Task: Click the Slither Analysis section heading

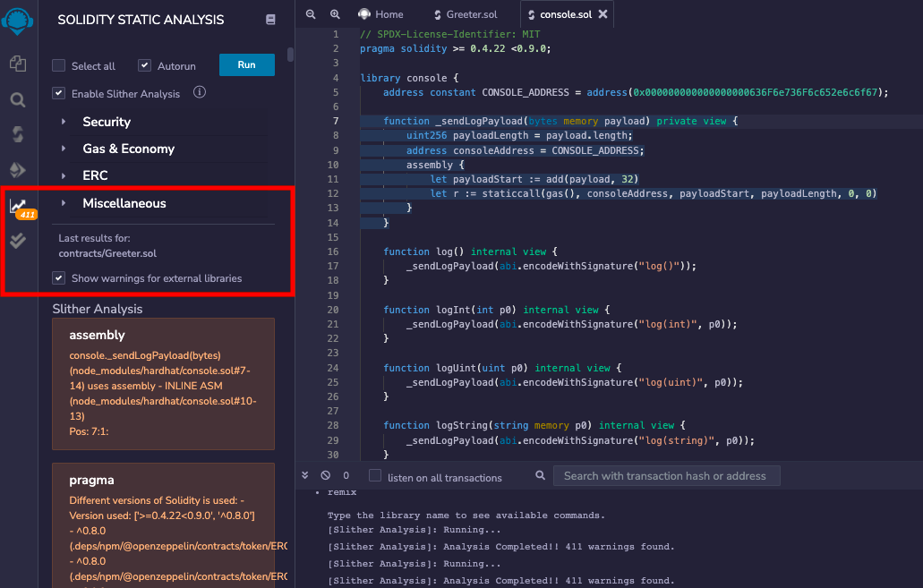Action: pos(97,309)
